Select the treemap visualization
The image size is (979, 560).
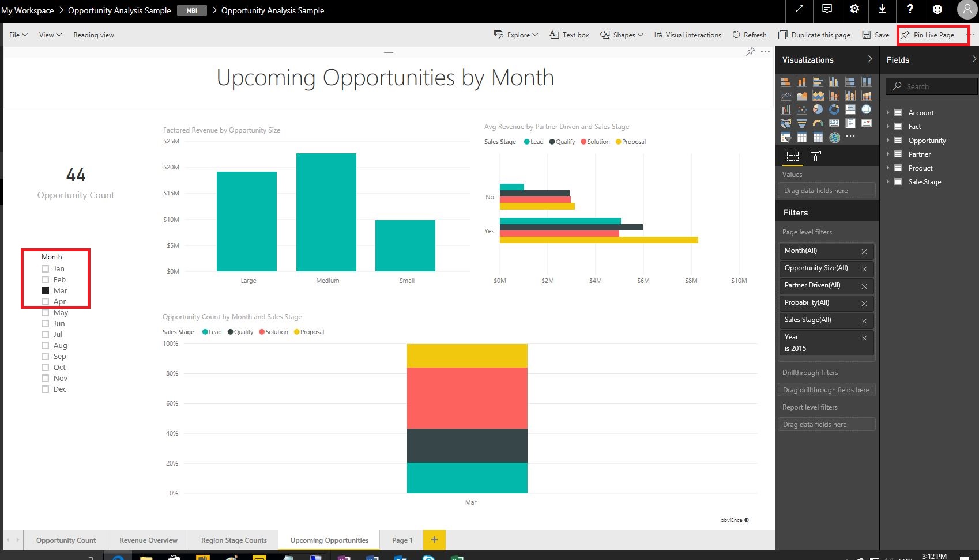tap(850, 109)
